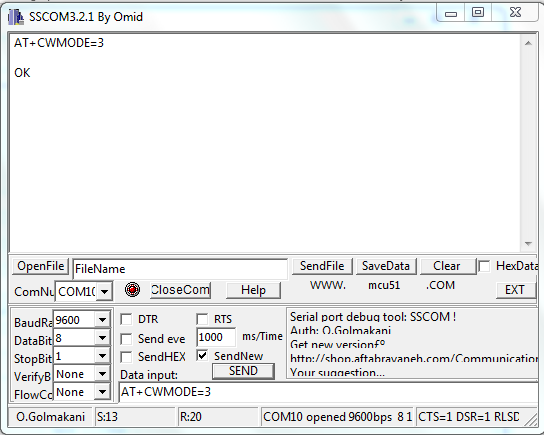Click the SSCOM application icon in title bar

point(16,17)
